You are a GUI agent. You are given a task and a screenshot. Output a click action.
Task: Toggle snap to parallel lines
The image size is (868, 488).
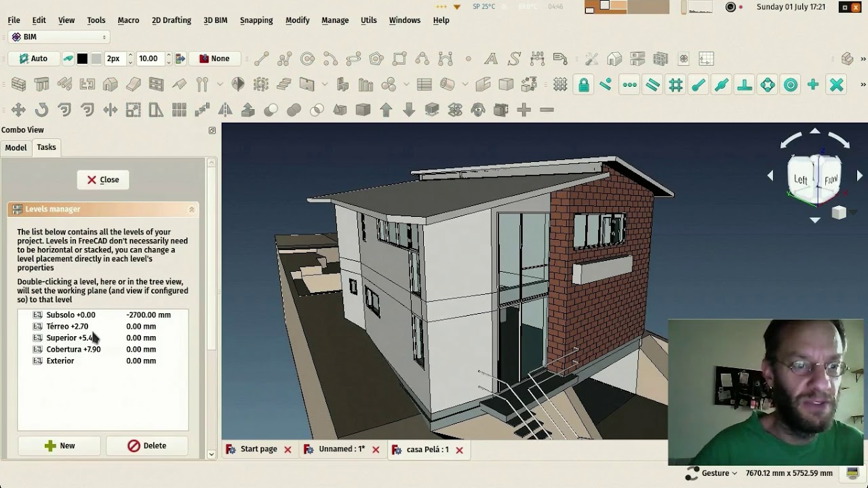click(x=652, y=85)
